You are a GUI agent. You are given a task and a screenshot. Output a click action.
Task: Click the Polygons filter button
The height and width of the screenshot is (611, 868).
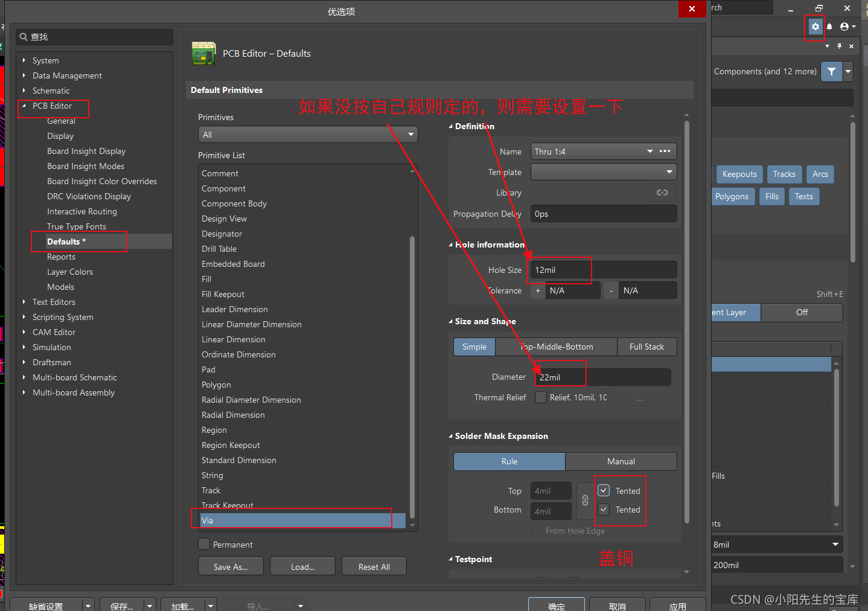pos(732,196)
